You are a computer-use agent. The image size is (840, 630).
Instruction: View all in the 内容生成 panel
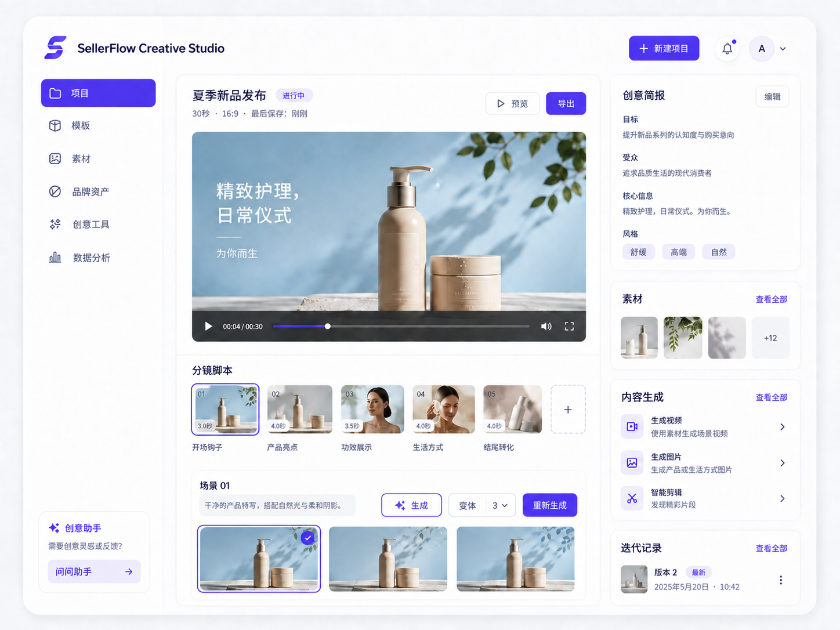pos(772,397)
